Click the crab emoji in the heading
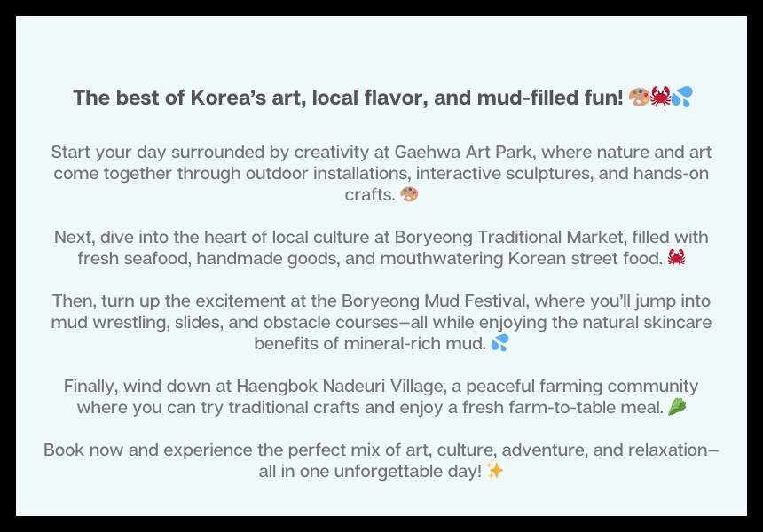763x532 pixels. pos(660,98)
